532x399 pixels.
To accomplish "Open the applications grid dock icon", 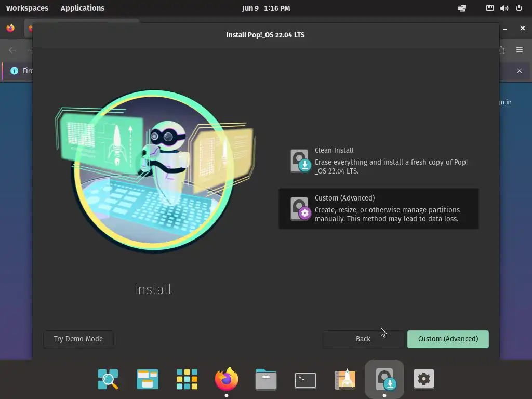I will tap(187, 379).
